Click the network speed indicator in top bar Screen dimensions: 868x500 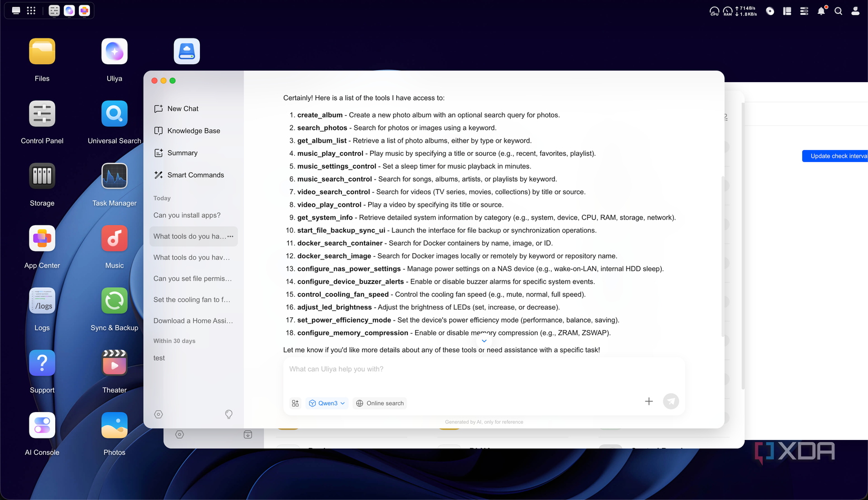[x=746, y=11]
